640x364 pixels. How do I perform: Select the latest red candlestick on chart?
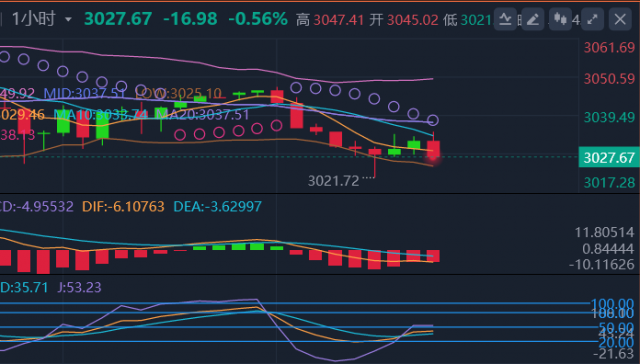point(433,150)
